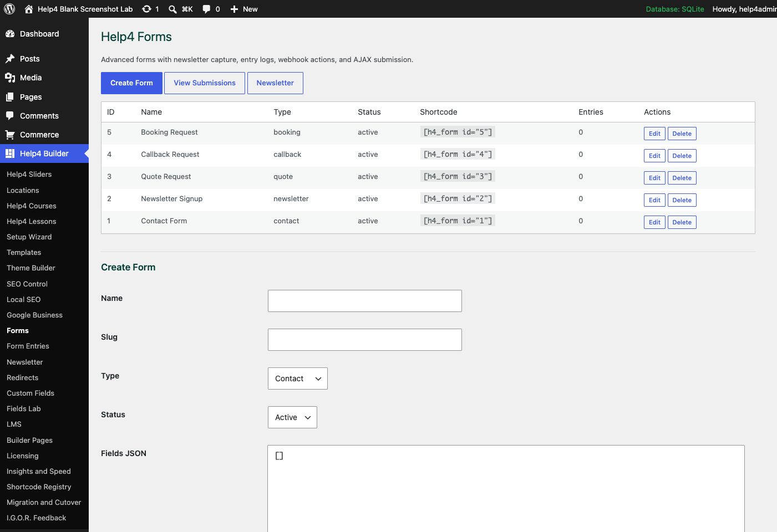This screenshot has width=777, height=532.
Task: Open Insights and Speed menu item
Action: point(39,471)
